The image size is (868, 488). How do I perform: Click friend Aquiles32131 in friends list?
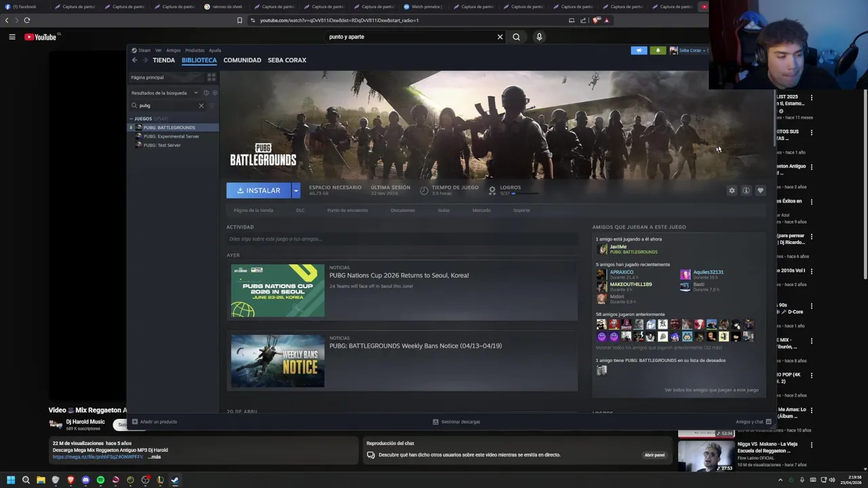tap(708, 272)
